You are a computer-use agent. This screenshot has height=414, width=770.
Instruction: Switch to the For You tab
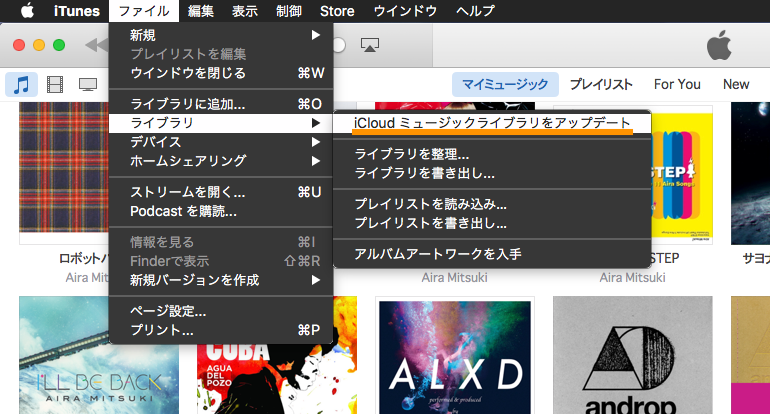tap(677, 84)
